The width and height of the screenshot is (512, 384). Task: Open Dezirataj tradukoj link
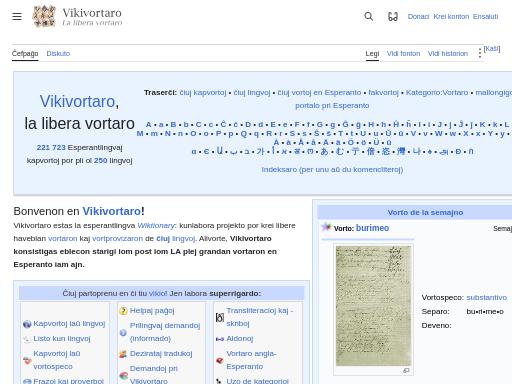click(161, 354)
